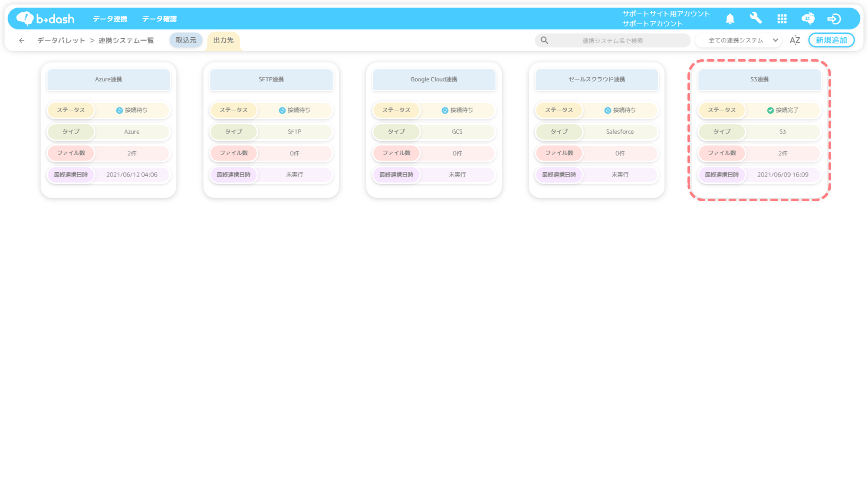Click SFTP連携 ステータス label
This screenshot has height=488, width=868.
click(233, 110)
